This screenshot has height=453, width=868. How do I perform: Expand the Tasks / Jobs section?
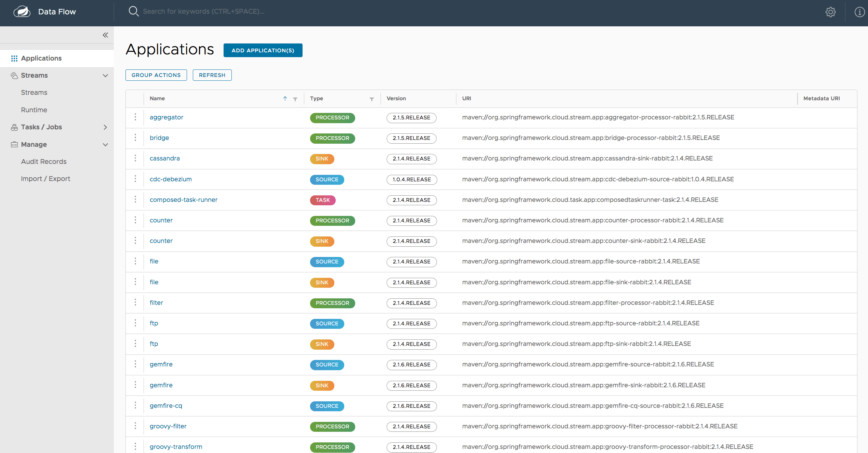click(x=105, y=127)
